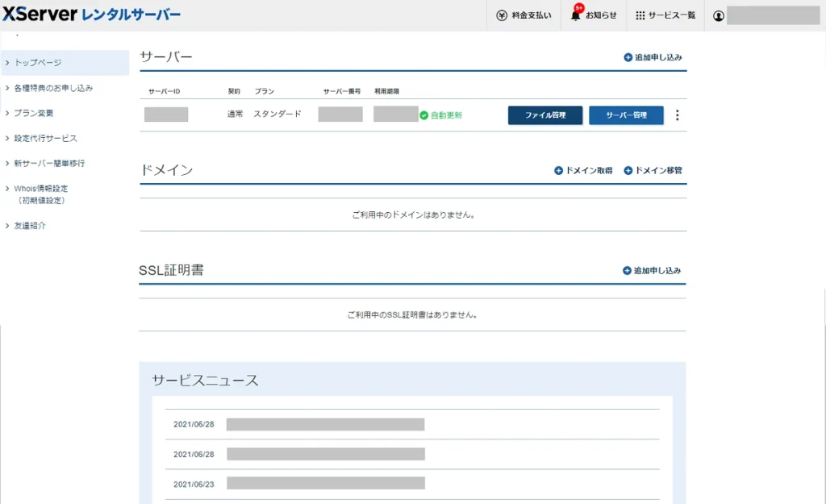The height and width of the screenshot is (504, 826).
Task: Open the サービス一覧 header link
Action: pyautogui.click(x=672, y=15)
